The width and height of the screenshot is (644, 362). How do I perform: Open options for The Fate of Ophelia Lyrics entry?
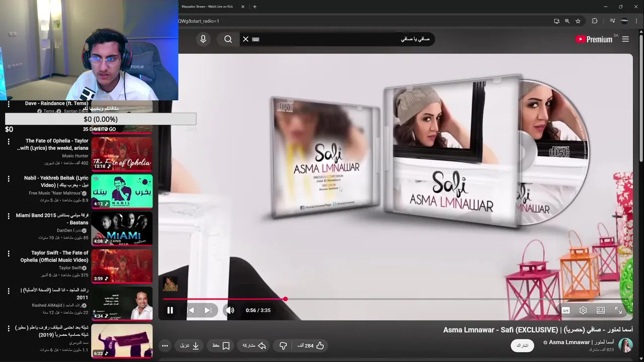[x=8, y=142]
